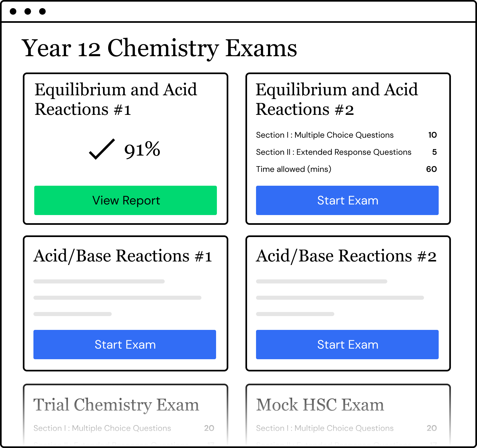Start the Acid/Base Reactions #1 exam
477x448 pixels.
pyautogui.click(x=125, y=345)
